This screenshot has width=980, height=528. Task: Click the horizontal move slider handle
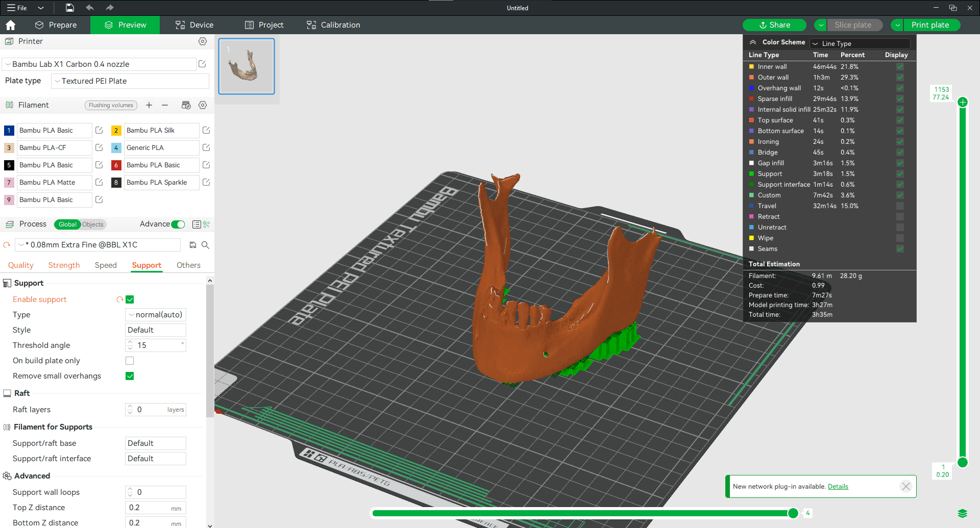click(x=793, y=513)
